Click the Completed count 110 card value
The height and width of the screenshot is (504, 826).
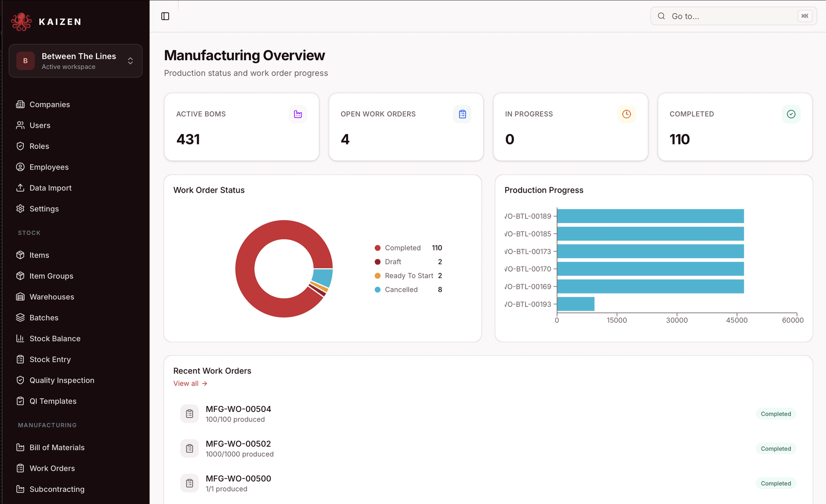680,139
